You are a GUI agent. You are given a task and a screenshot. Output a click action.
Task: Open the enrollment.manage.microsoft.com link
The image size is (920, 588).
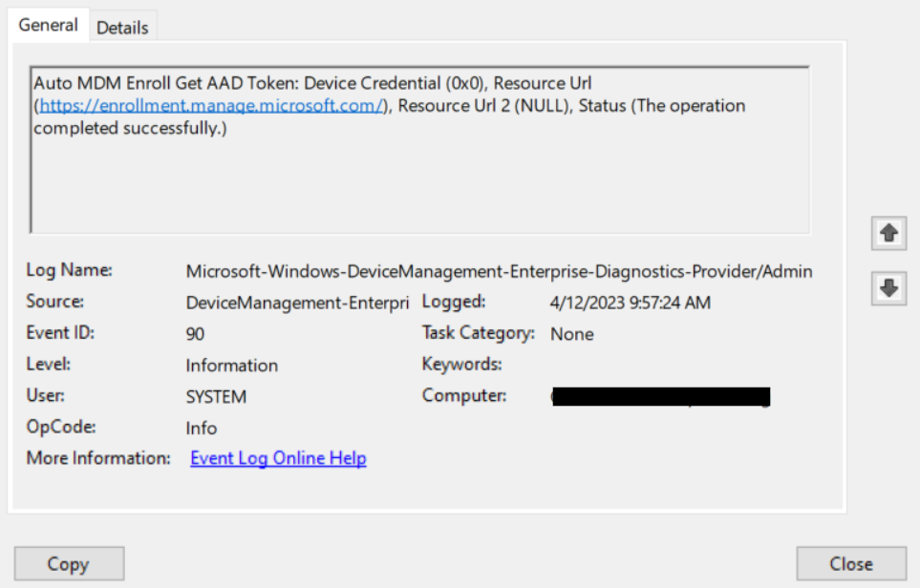pyautogui.click(x=212, y=106)
